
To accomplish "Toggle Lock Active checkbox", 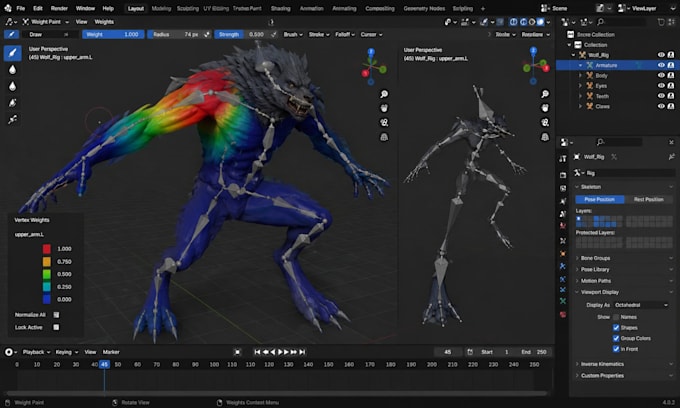I will [x=56, y=327].
